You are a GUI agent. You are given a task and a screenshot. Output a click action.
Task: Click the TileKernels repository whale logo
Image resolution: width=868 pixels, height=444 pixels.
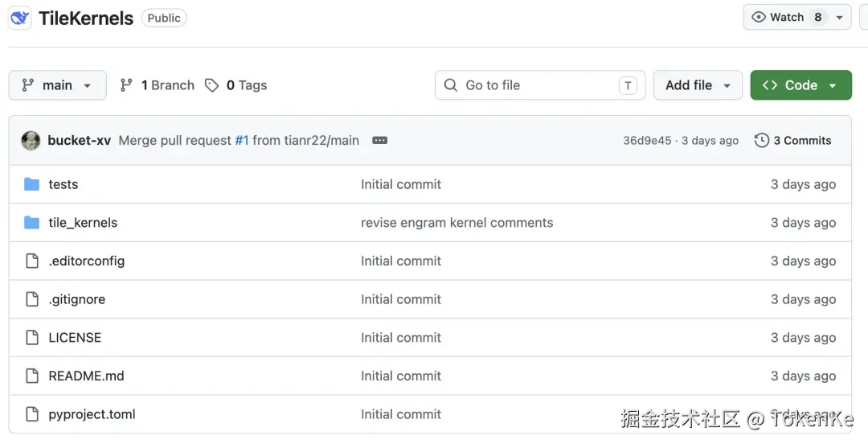coord(19,18)
